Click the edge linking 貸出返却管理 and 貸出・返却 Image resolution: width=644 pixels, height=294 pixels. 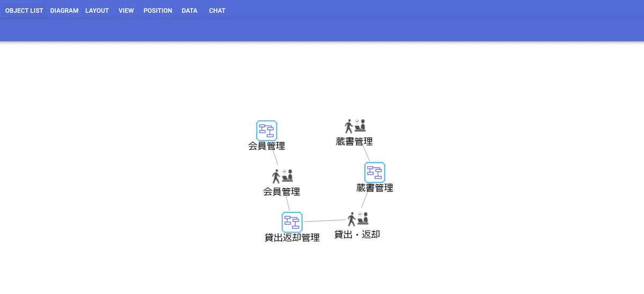point(324,220)
